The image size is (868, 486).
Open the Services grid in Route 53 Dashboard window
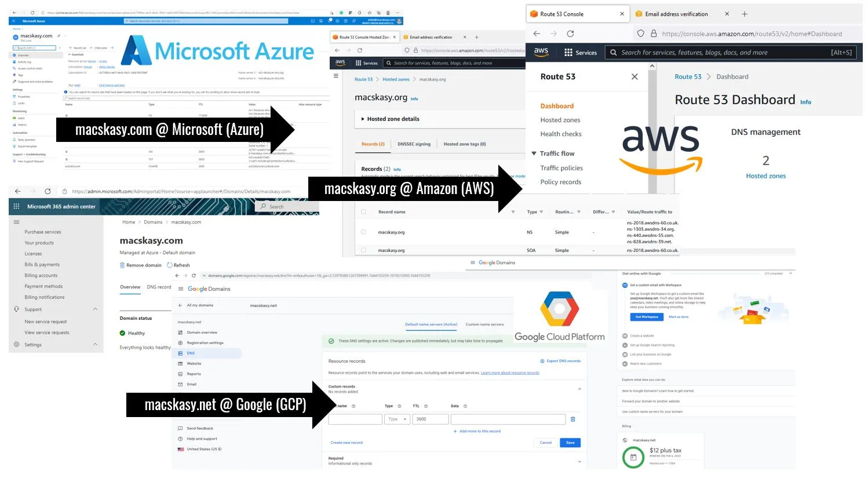[580, 52]
